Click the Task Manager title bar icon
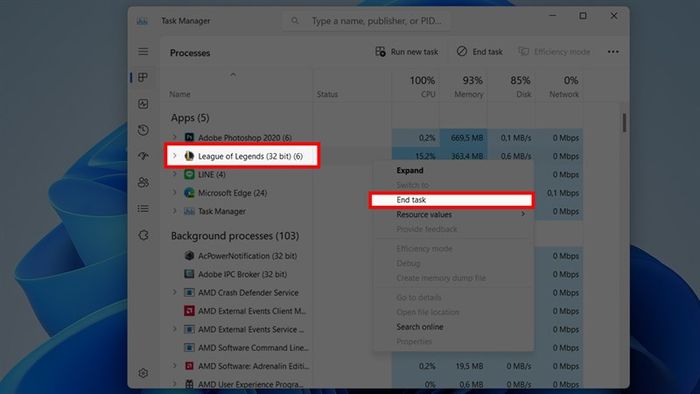 (x=142, y=21)
